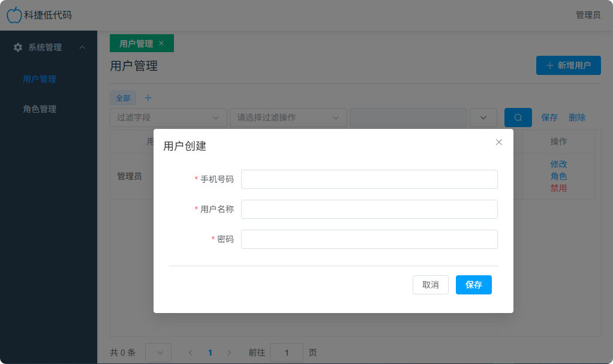Open the page size dropdown
The width and height of the screenshot is (613, 364).
tap(158, 353)
